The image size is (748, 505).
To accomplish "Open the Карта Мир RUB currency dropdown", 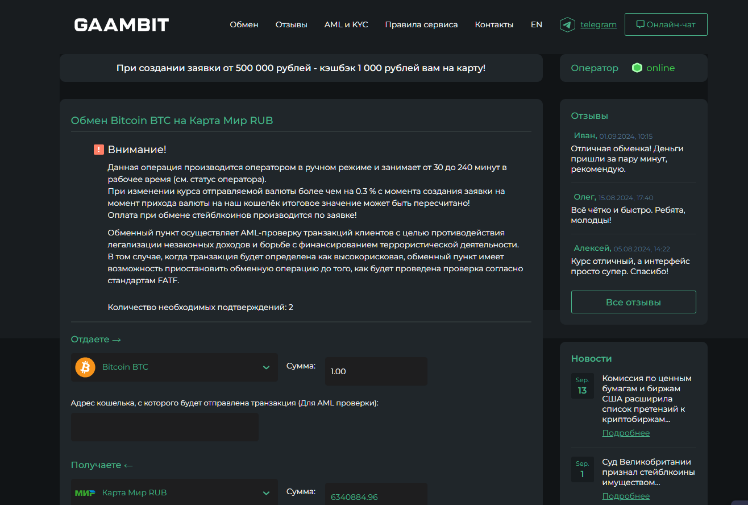I will [174, 492].
